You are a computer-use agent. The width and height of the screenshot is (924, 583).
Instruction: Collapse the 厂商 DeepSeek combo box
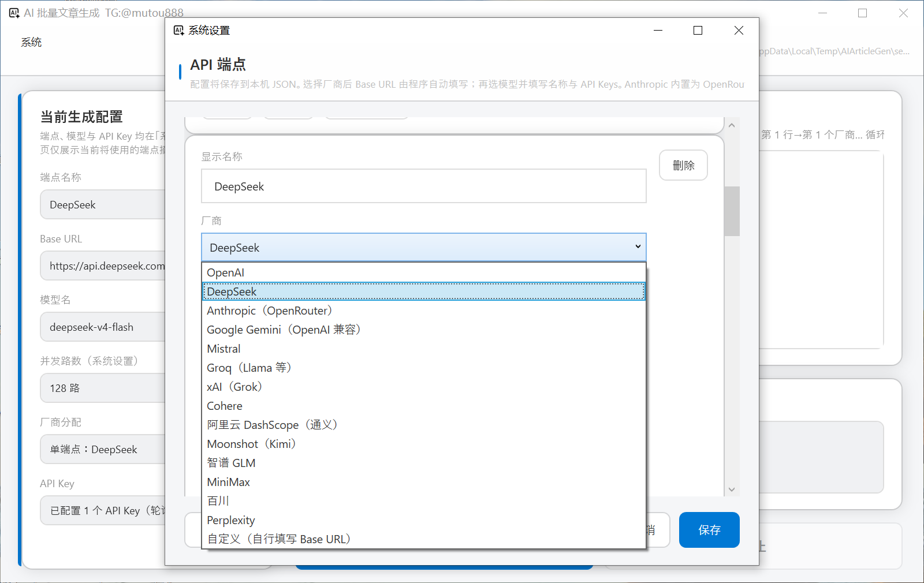point(423,248)
